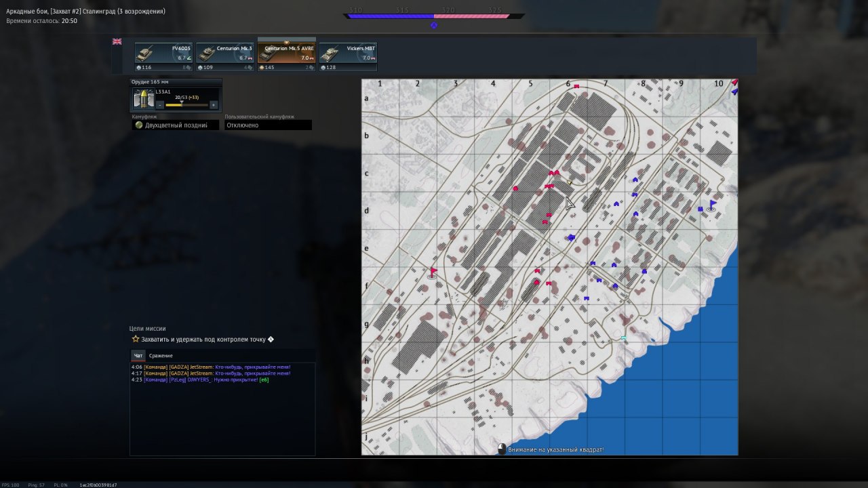Decrease L33A1 ammo with minus button
Viewport: 868px width, 488px height.
[x=160, y=105]
